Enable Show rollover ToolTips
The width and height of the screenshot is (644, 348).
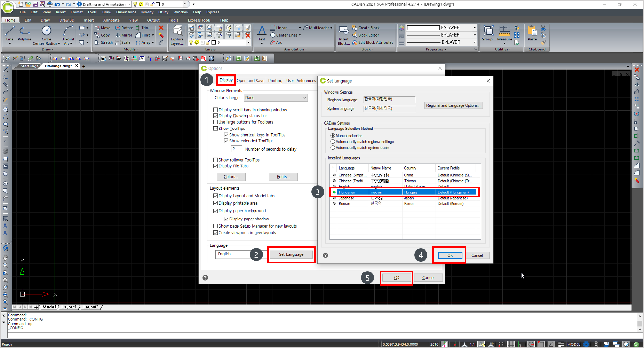click(216, 160)
